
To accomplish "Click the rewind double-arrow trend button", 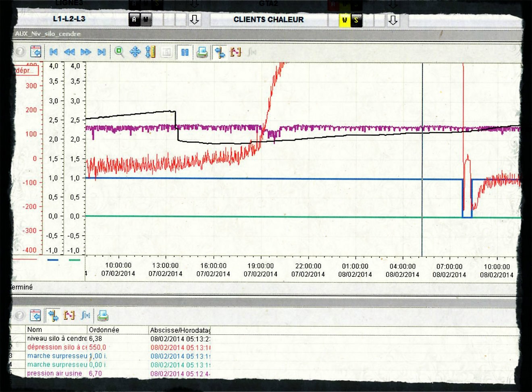I will tap(69, 52).
